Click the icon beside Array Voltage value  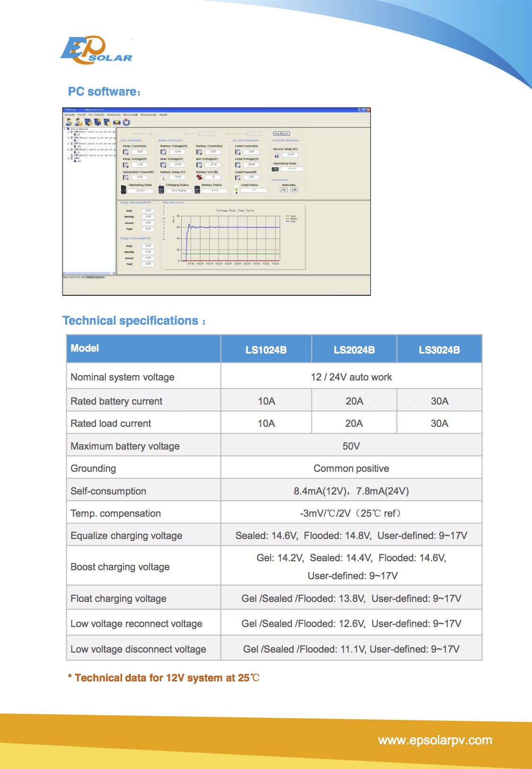[126, 165]
